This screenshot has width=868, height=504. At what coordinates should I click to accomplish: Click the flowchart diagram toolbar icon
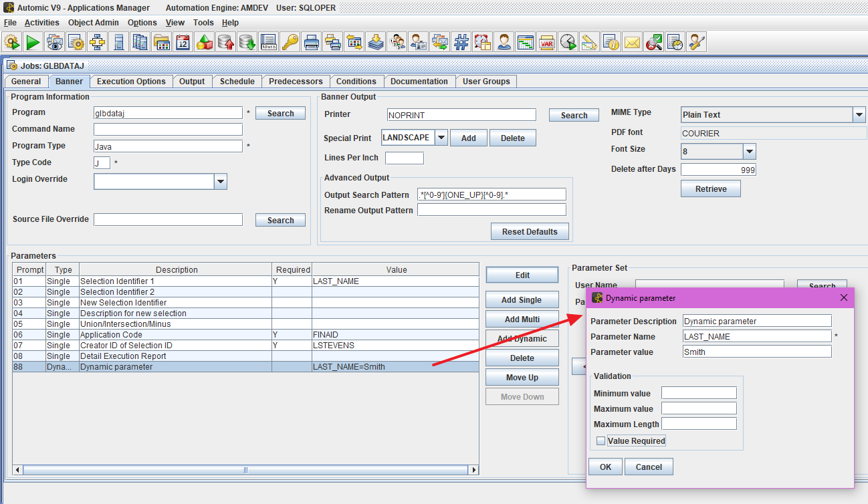97,43
